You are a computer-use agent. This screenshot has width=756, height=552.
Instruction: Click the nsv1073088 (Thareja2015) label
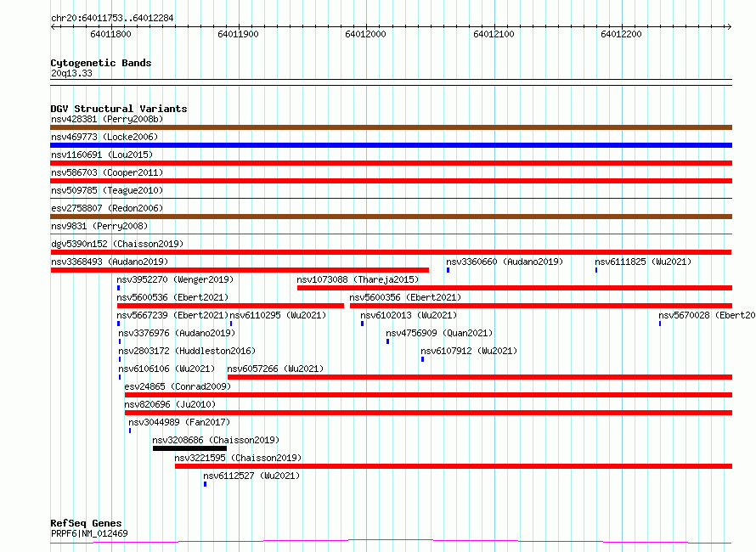coord(358,279)
